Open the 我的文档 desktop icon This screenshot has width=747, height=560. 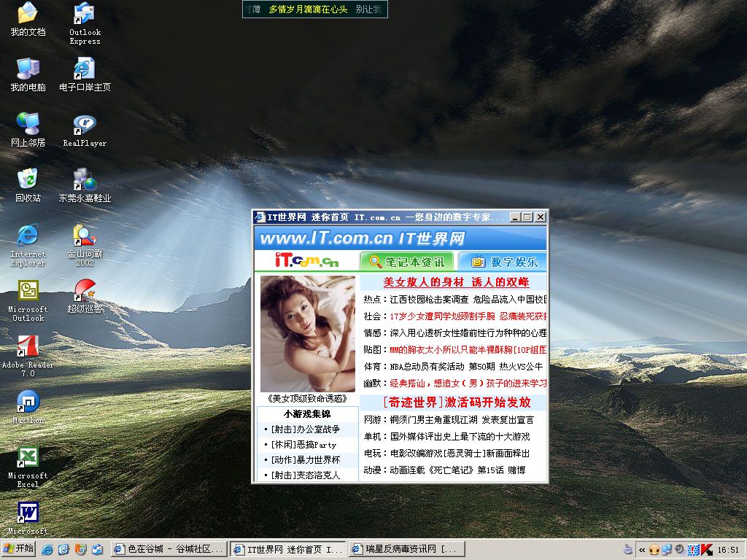[28, 20]
